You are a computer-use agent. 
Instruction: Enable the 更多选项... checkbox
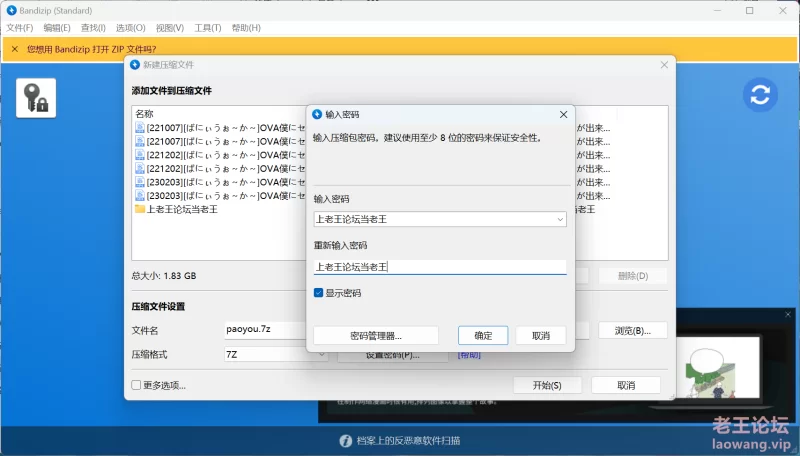(136, 385)
